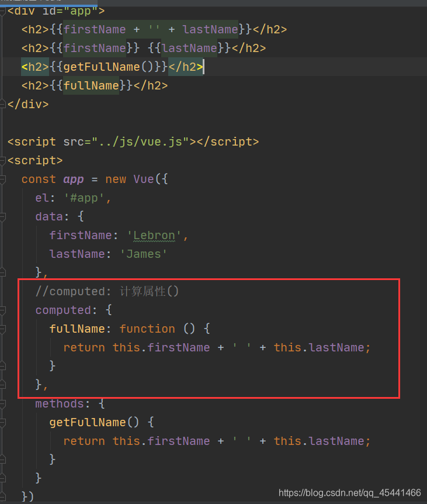Image resolution: width=427 pixels, height=504 pixels.
Task: Collapse the data: { block in gutter
Action: pos(2,216)
